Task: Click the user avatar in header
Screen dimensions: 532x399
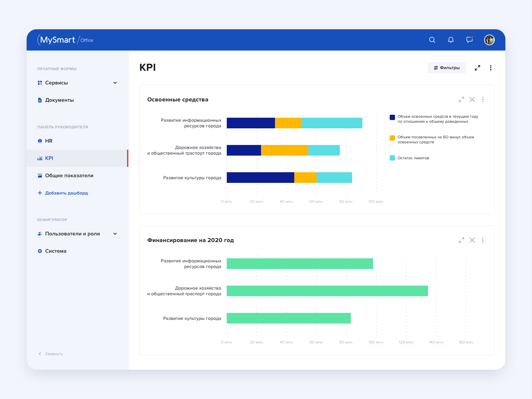Action: click(489, 40)
